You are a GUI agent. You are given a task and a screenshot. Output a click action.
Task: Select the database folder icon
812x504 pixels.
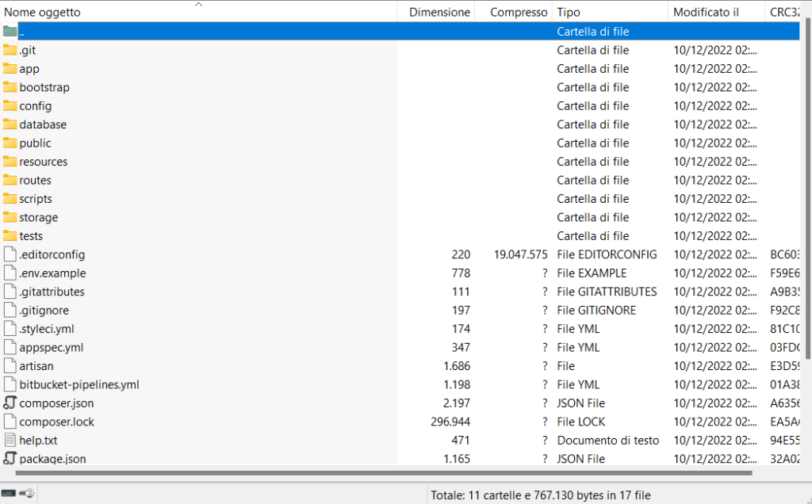pos(10,124)
